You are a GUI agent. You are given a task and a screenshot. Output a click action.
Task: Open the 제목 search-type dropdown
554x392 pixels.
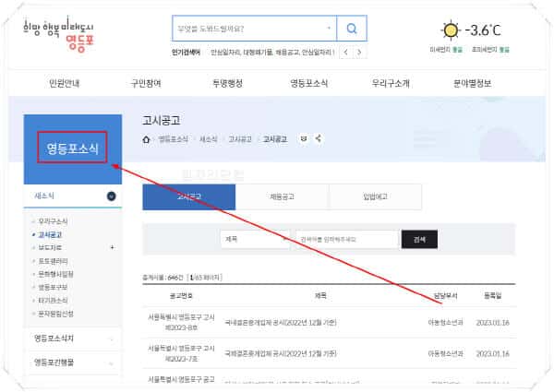(255, 239)
